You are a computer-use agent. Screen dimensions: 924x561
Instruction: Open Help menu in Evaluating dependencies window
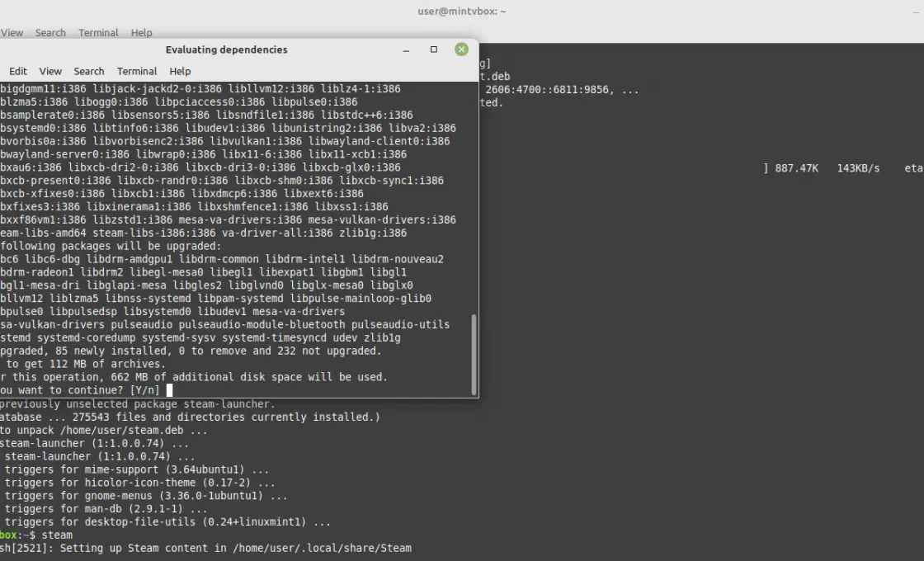point(180,71)
